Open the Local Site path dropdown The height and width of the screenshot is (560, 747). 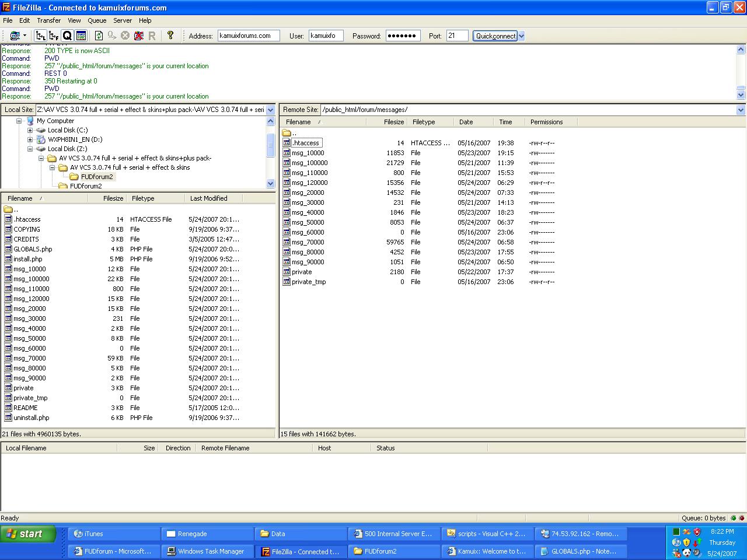pyautogui.click(x=270, y=110)
